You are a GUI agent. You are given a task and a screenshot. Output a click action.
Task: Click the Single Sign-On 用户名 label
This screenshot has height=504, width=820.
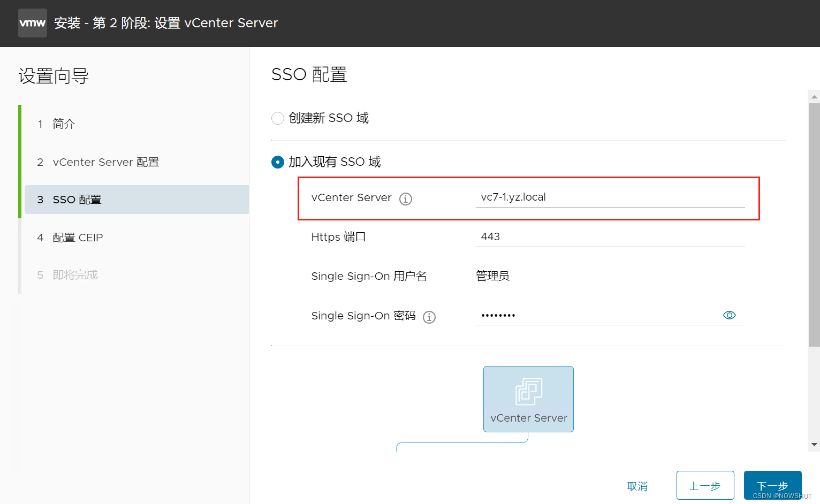(369, 276)
